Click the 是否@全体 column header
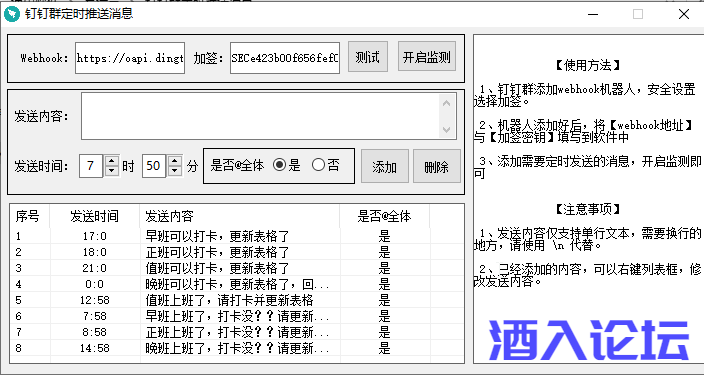 click(384, 216)
